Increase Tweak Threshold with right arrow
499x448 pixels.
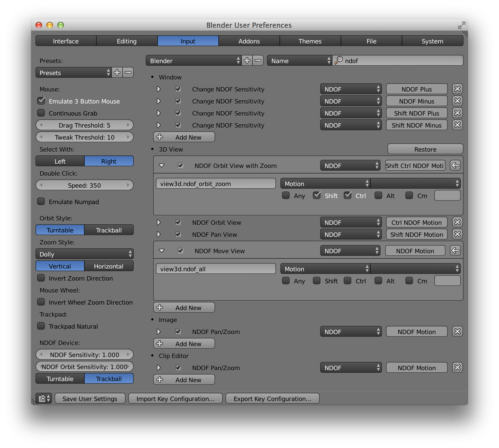128,137
